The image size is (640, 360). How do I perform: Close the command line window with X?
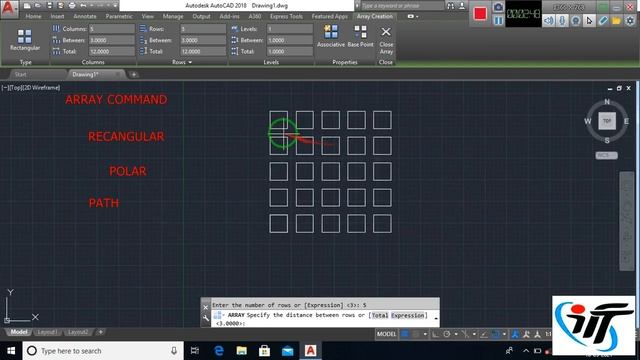pos(205,307)
